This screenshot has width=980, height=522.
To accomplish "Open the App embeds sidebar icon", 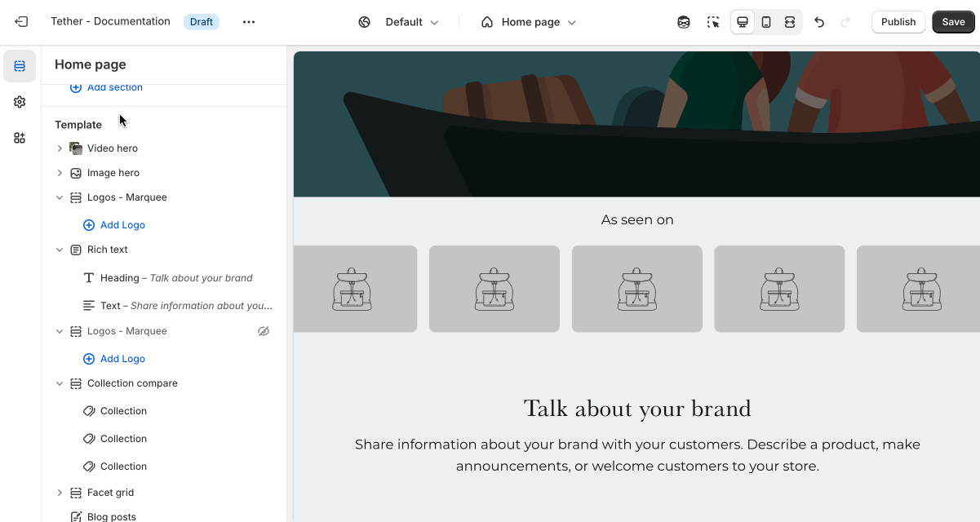I will [20, 138].
